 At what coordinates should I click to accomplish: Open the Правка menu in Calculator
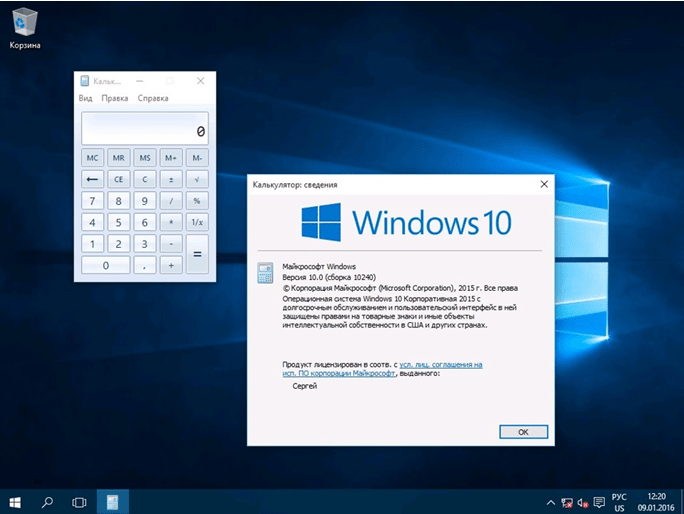(x=115, y=98)
